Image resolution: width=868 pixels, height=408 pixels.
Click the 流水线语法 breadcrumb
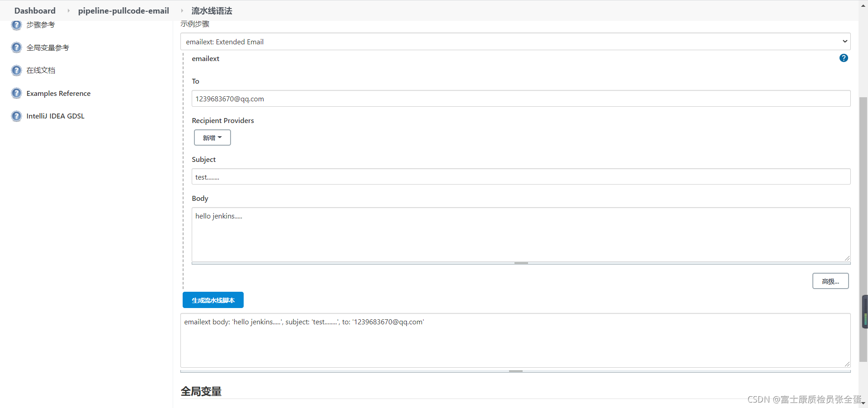click(x=212, y=10)
